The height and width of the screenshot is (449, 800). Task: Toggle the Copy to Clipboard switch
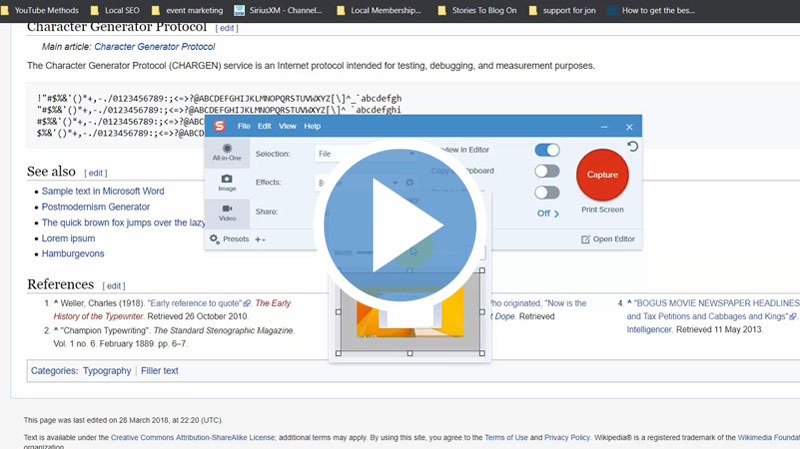coord(546,171)
